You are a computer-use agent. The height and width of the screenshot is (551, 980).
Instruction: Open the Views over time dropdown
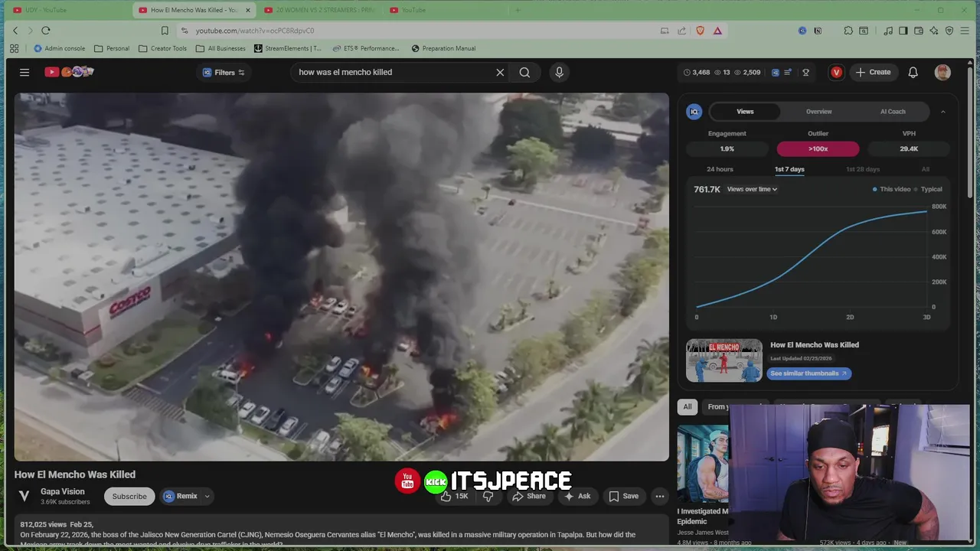click(752, 189)
